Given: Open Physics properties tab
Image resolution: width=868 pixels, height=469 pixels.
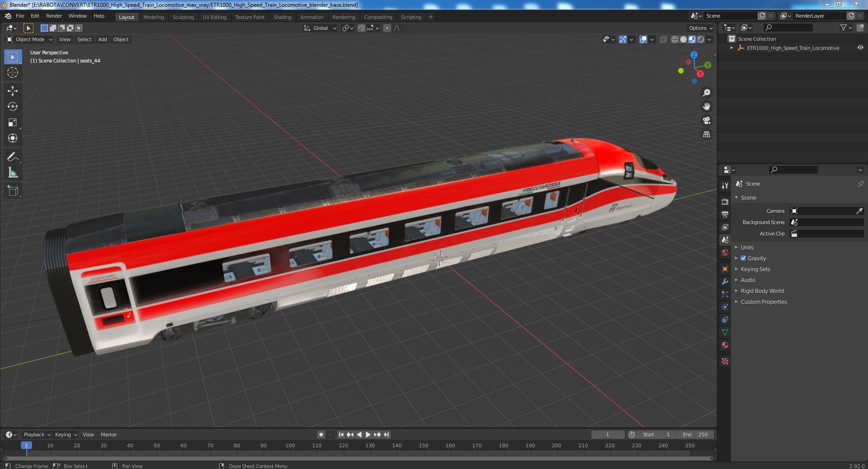Looking at the screenshot, I should click(x=725, y=307).
